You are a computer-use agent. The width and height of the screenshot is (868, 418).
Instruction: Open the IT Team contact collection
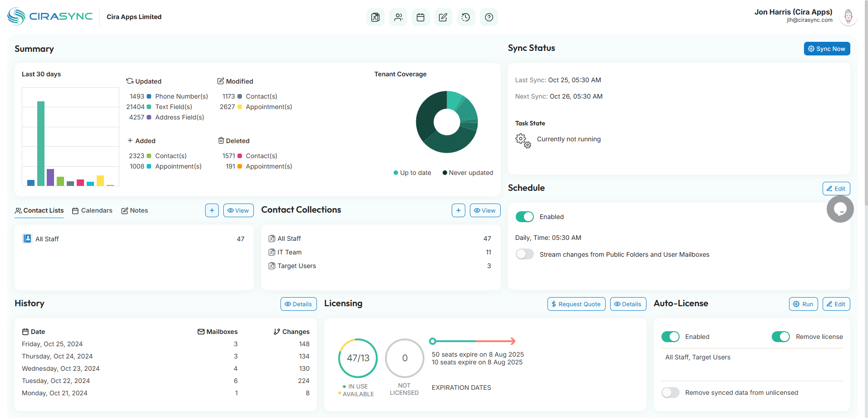click(289, 252)
